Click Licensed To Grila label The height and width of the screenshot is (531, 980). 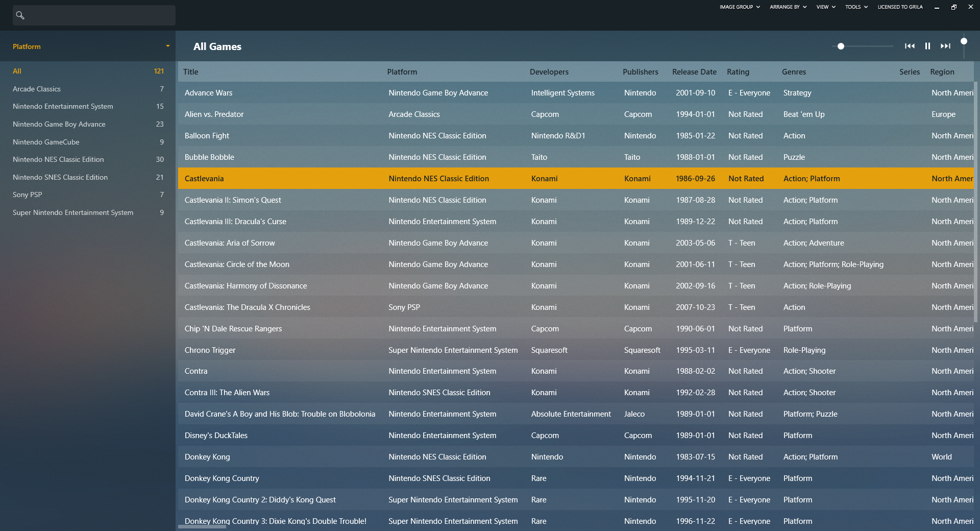click(x=900, y=7)
